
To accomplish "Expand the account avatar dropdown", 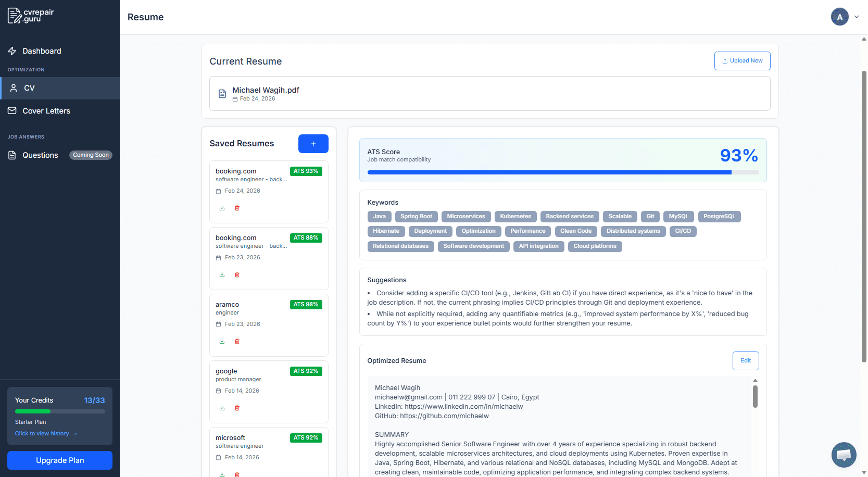I will [x=839, y=16].
